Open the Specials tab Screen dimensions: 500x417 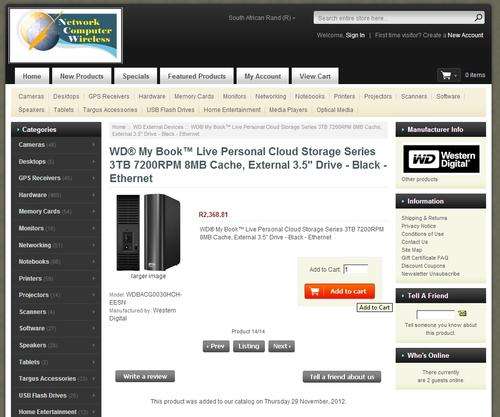tap(136, 76)
